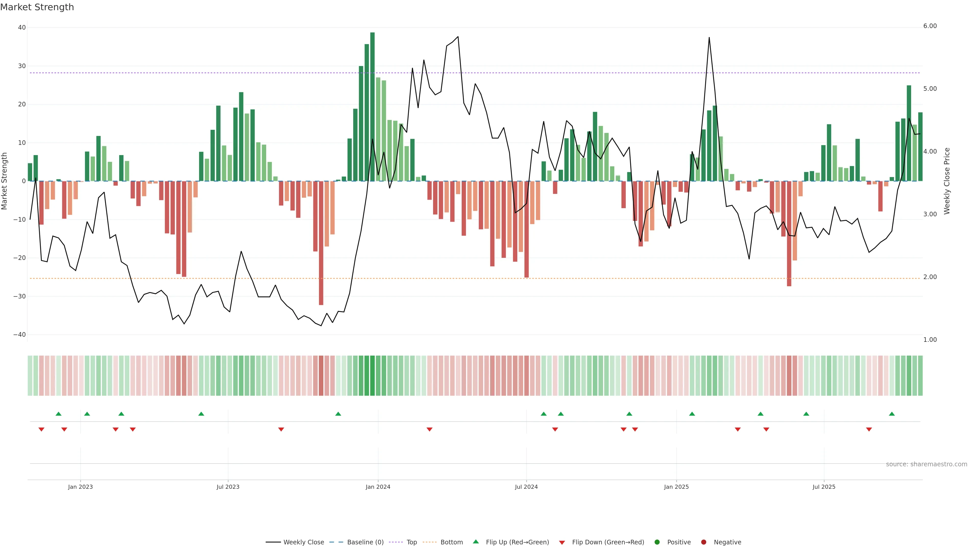Click the Market Strength chart title
980x551 pixels.
coord(37,7)
